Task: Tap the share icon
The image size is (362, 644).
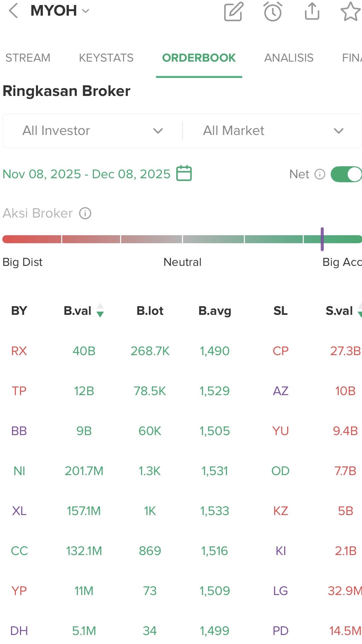Action: [312, 12]
